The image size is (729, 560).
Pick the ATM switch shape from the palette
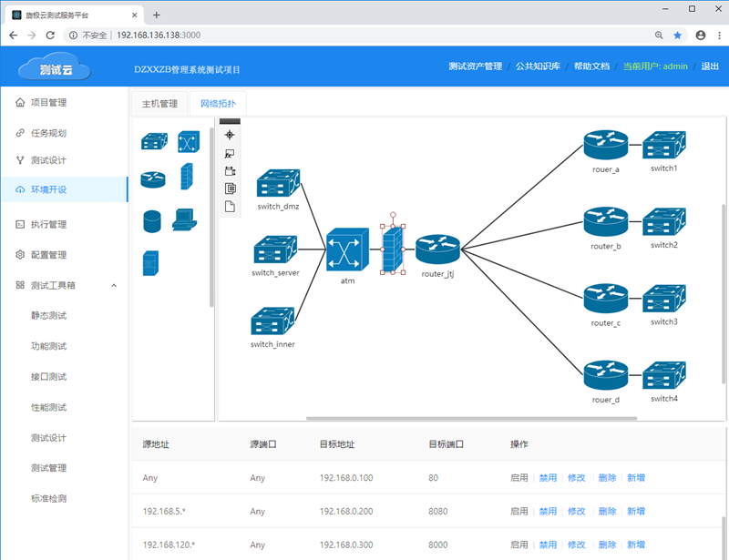[x=188, y=142]
